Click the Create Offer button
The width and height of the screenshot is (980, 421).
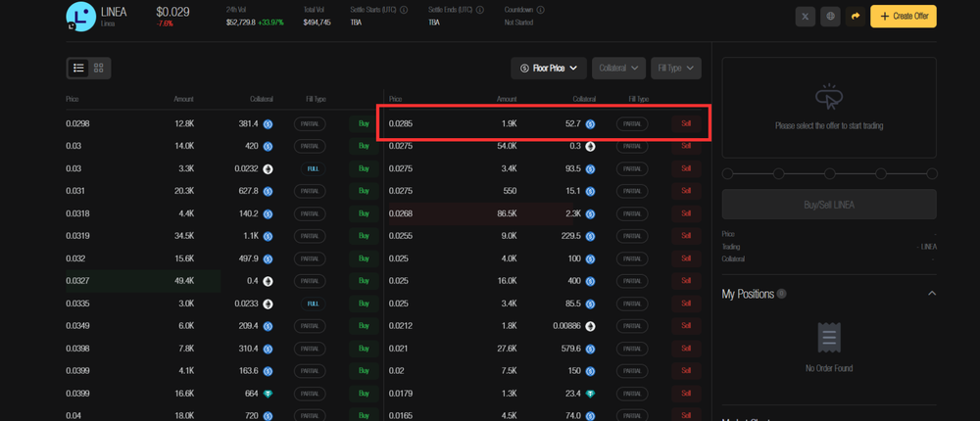[904, 17]
